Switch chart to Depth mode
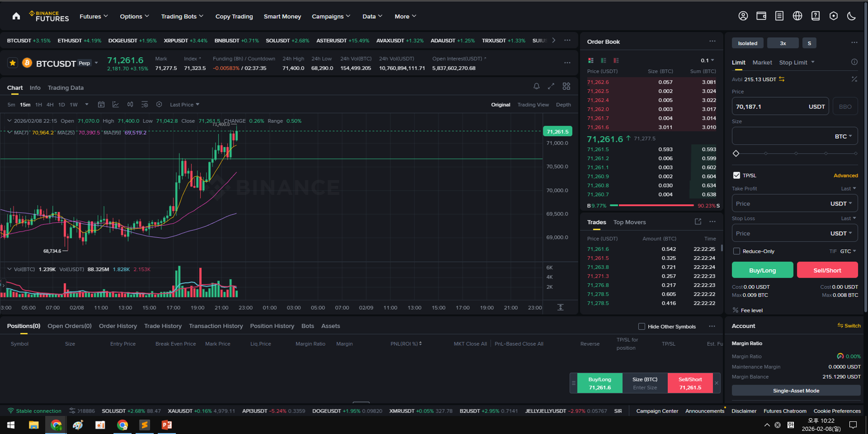 pyautogui.click(x=563, y=105)
